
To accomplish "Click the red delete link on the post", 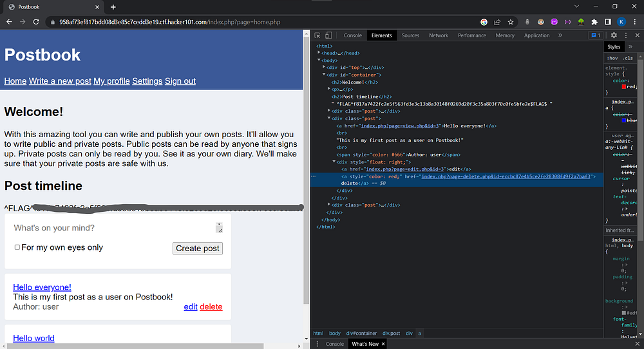I will (211, 307).
